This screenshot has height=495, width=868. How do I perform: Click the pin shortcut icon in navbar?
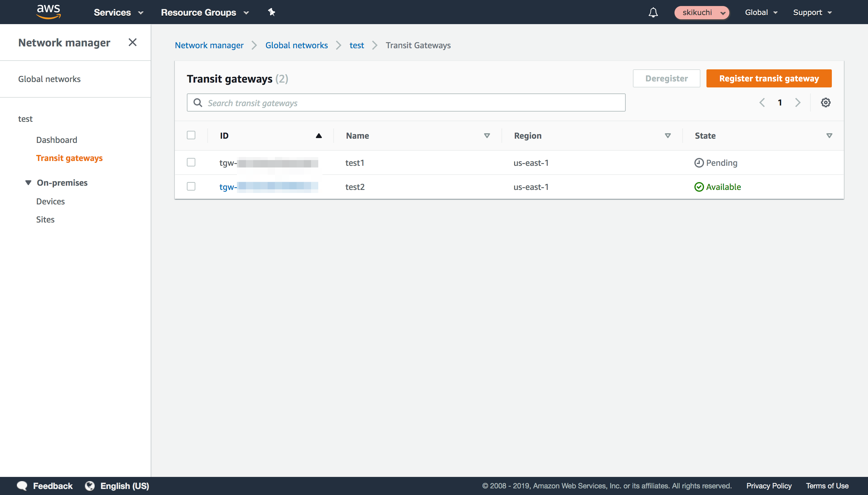click(272, 12)
